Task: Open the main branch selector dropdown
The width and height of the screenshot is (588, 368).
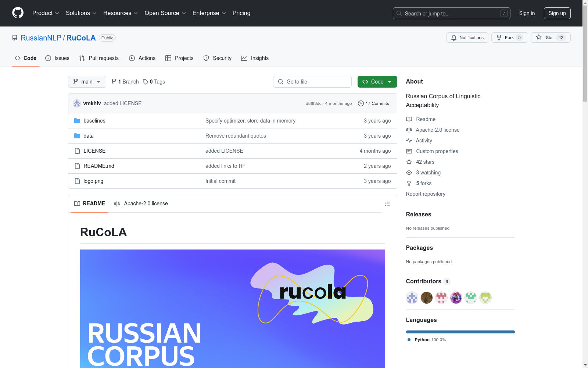Action: [87, 82]
